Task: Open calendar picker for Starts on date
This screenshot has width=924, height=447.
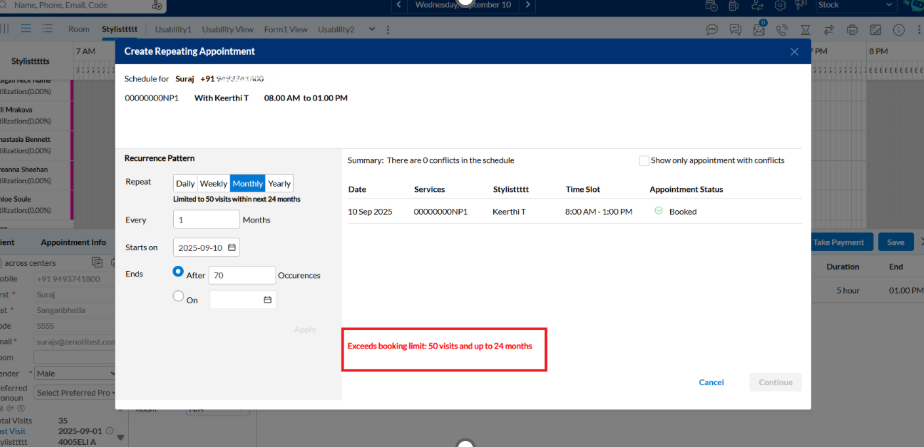Action: pyautogui.click(x=232, y=247)
